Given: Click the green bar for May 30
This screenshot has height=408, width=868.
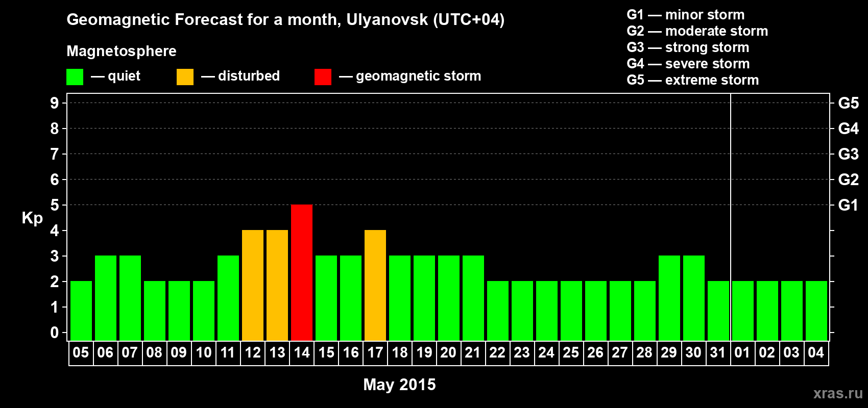Looking at the screenshot, I should tap(694, 298).
